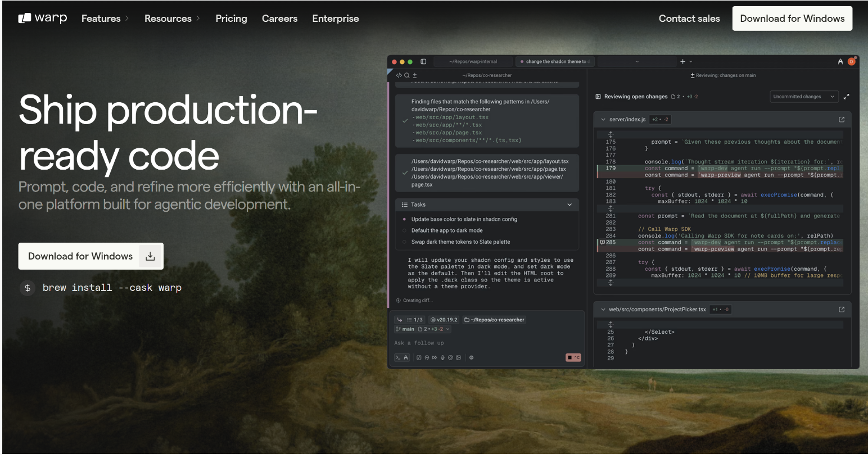Collapse the ProjectPicker.tsx diff section
This screenshot has height=455, width=868.
click(x=603, y=310)
